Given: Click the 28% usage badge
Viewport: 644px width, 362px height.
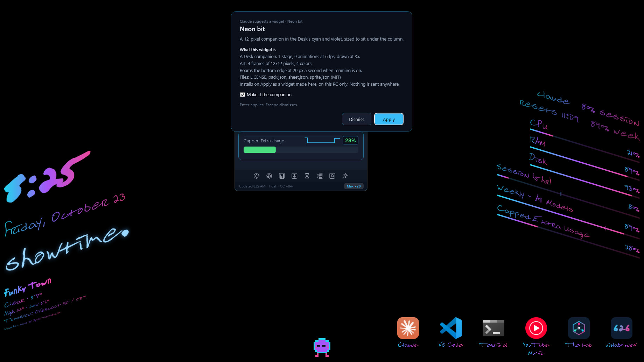Looking at the screenshot, I should 350,141.
